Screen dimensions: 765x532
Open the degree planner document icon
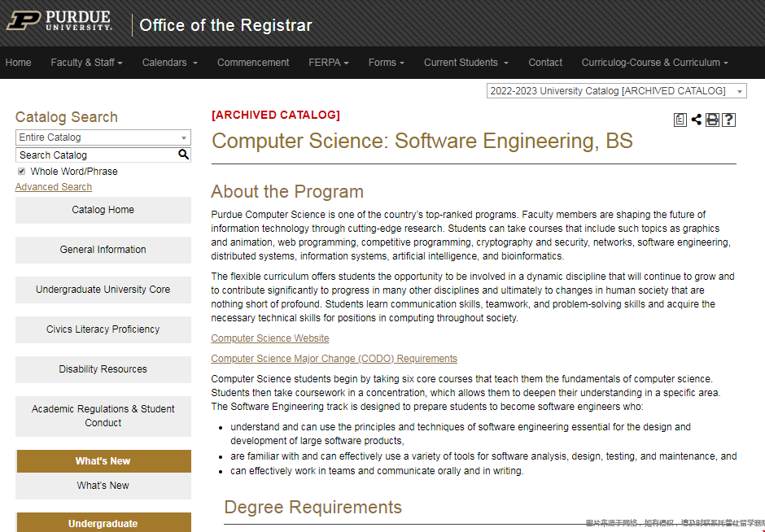(x=680, y=120)
